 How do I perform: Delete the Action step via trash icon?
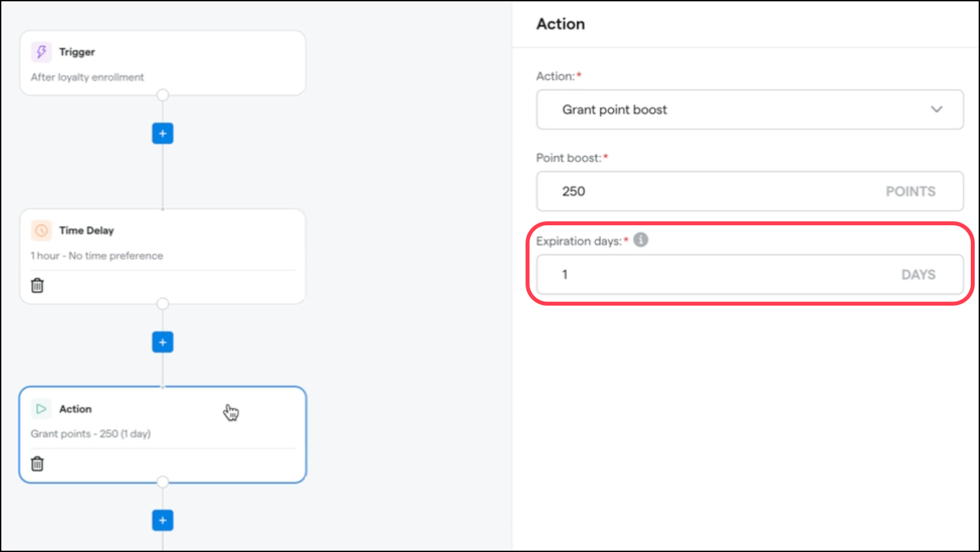tap(38, 464)
